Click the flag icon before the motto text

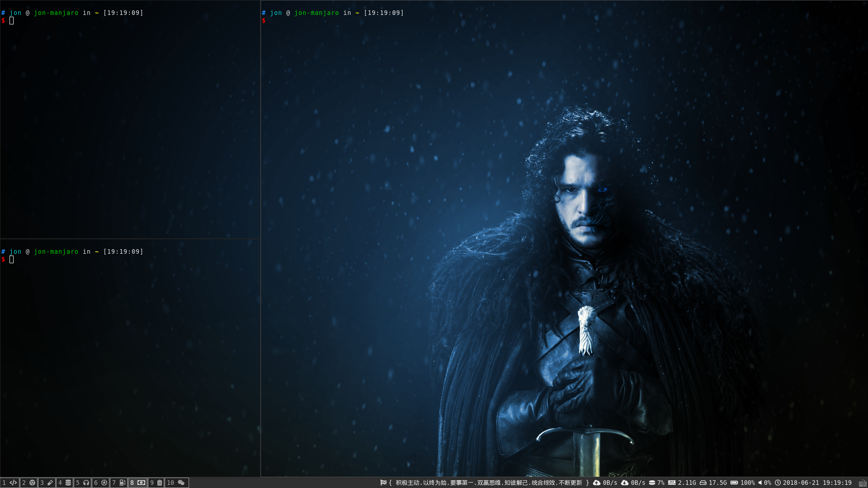pos(383,483)
